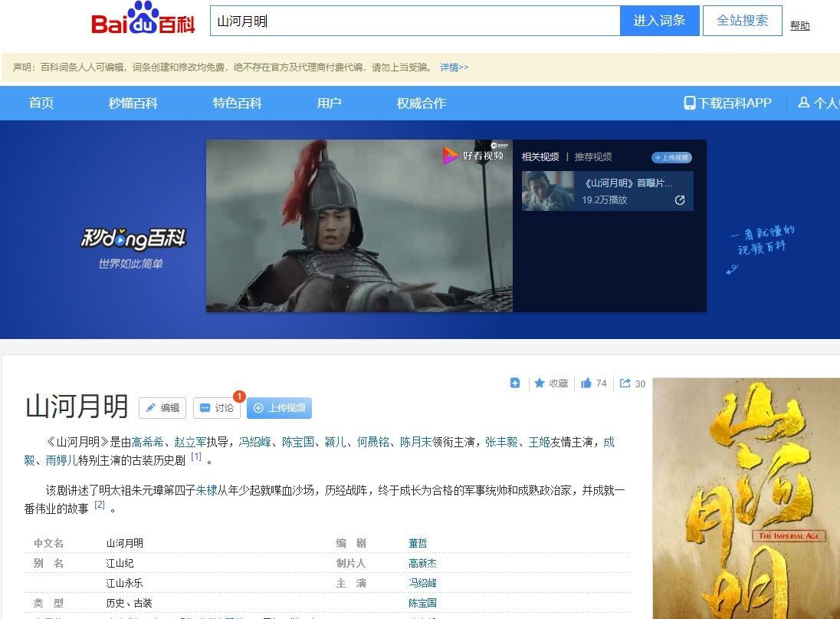The height and width of the screenshot is (619, 840).
Task: Open the 董哲 screenwriter link
Action: point(418,543)
